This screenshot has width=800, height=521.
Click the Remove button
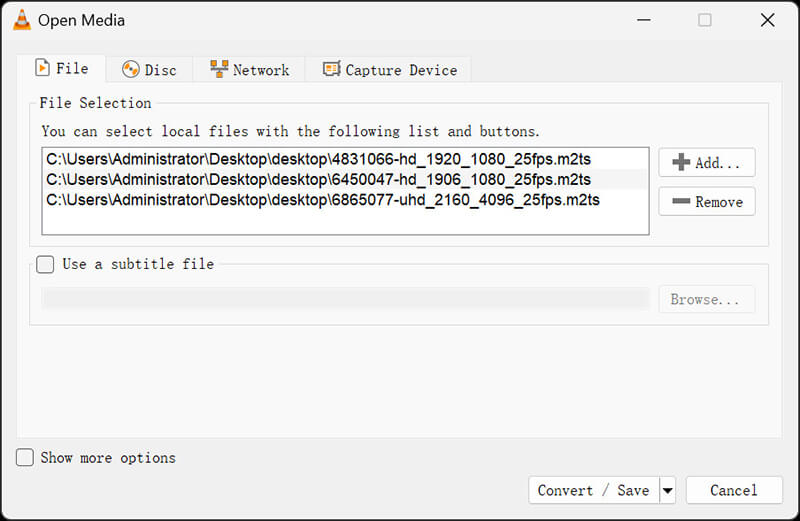(707, 202)
